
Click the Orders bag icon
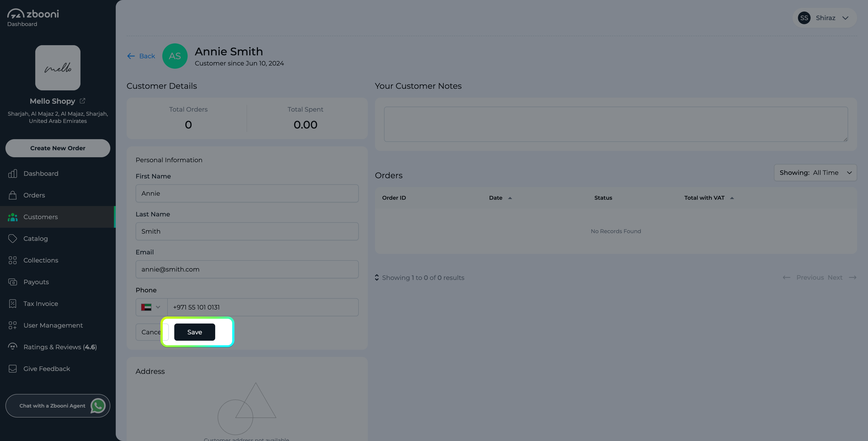(13, 195)
